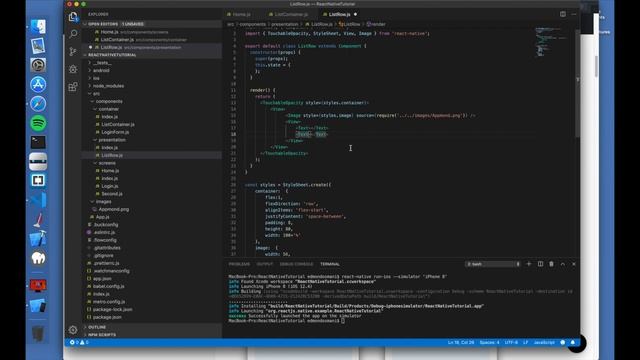Image resolution: width=640 pixels, height=360 pixels.
Task: Show errors and warnings in status bar
Action: coord(79,342)
